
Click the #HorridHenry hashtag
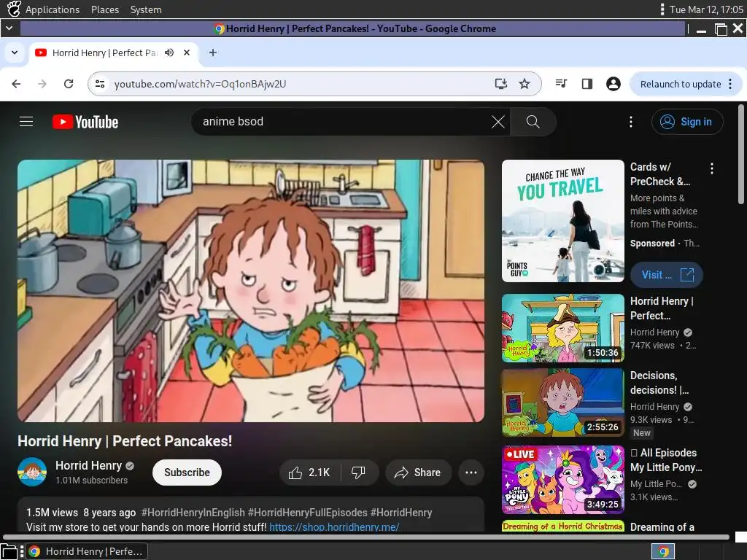(x=401, y=513)
